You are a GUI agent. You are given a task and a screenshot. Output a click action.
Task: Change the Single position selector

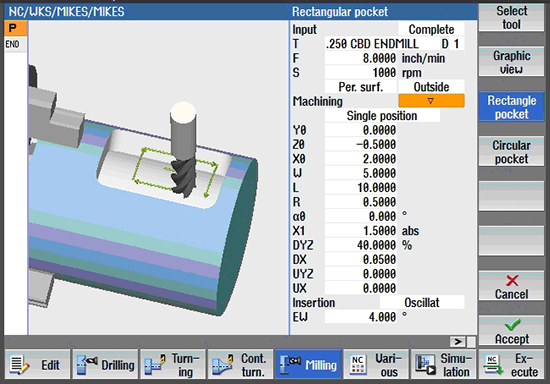click(x=382, y=116)
